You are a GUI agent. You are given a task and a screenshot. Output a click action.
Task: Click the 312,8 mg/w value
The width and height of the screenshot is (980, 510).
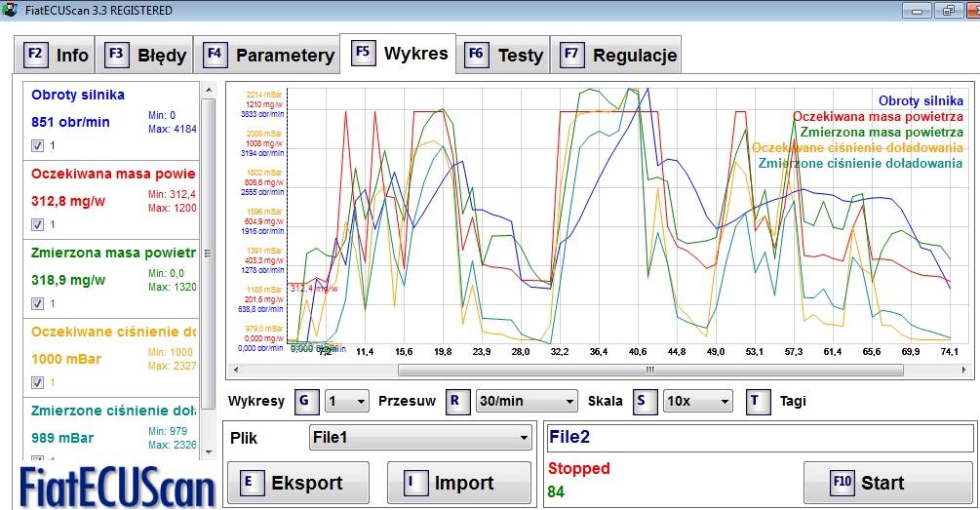68,201
